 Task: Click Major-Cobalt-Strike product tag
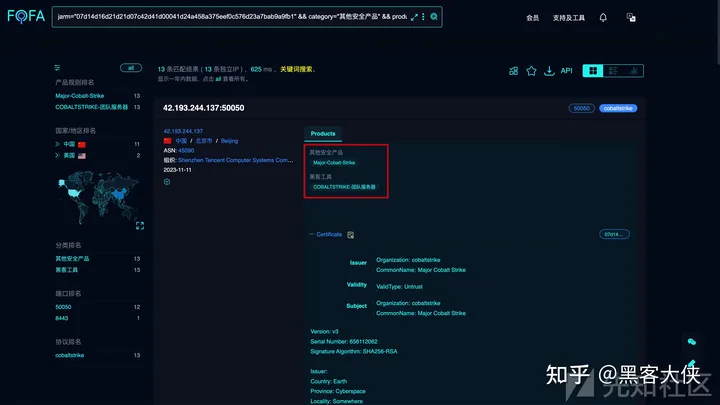click(x=334, y=163)
